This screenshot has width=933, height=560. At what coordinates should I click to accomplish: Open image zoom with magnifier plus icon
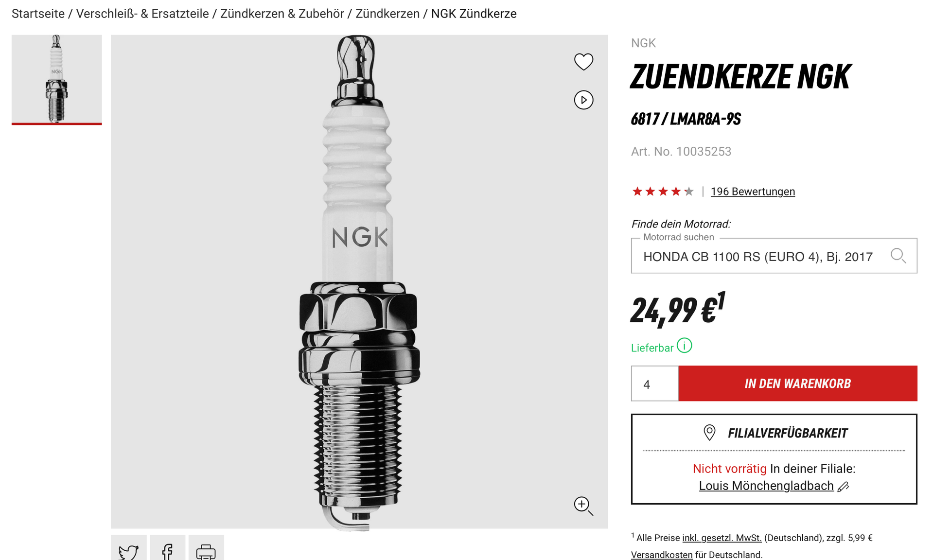pos(583,506)
